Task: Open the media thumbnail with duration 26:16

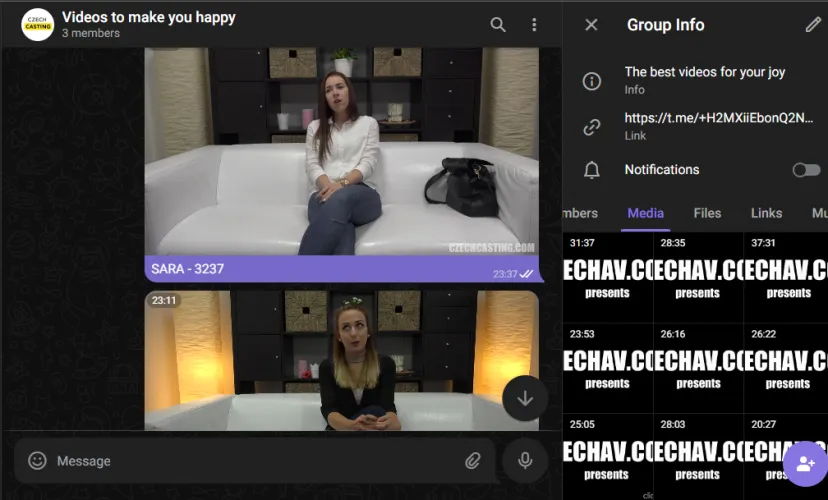Action: 698,369
